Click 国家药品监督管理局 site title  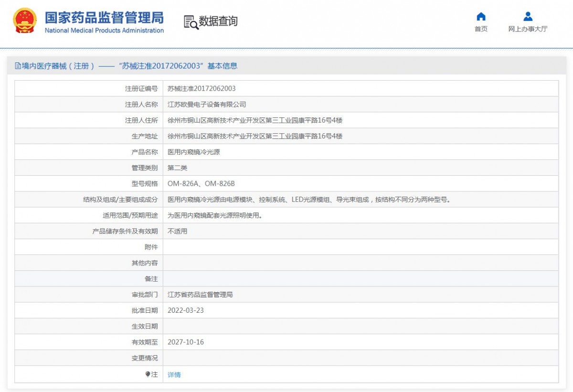(x=104, y=18)
